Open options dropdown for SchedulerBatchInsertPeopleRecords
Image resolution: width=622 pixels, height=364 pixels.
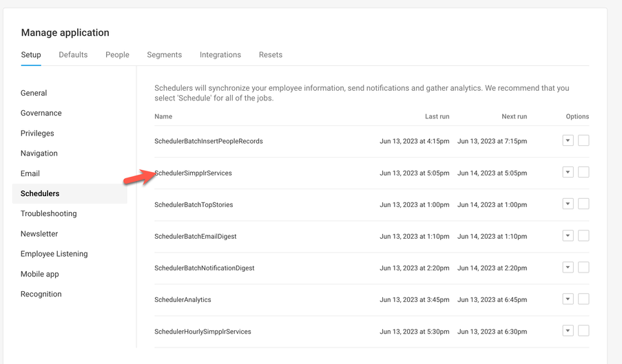coord(568,141)
